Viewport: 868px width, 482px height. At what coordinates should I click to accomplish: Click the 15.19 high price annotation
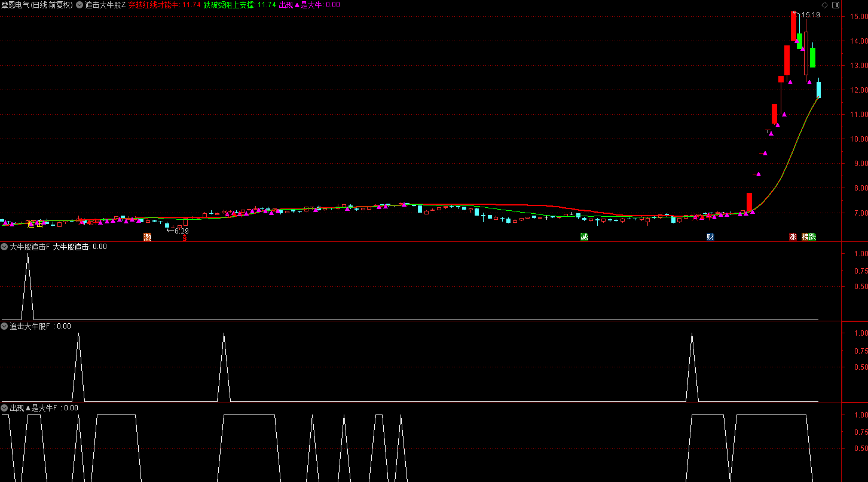click(x=811, y=15)
